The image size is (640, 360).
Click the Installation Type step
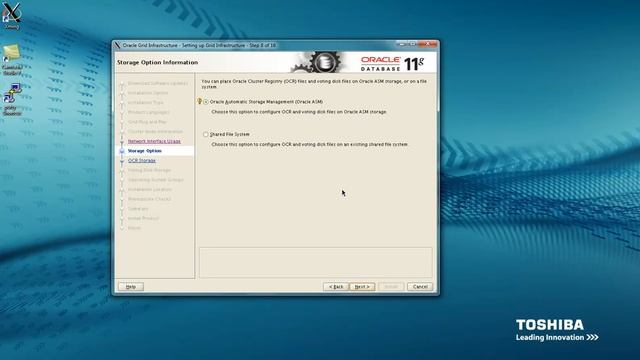145,102
